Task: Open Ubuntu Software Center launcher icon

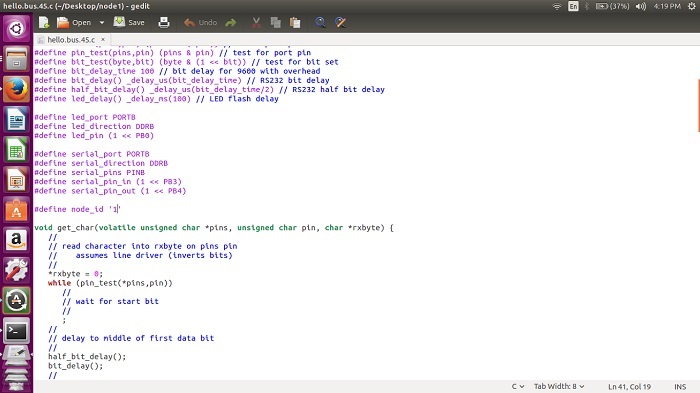Action: point(17,210)
